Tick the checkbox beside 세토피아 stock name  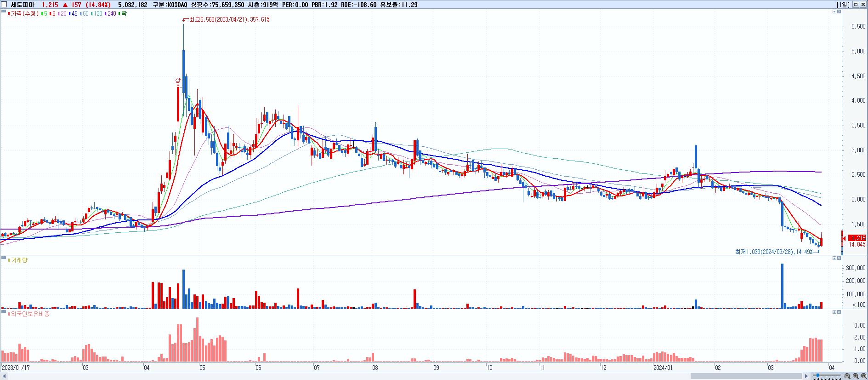coord(5,5)
